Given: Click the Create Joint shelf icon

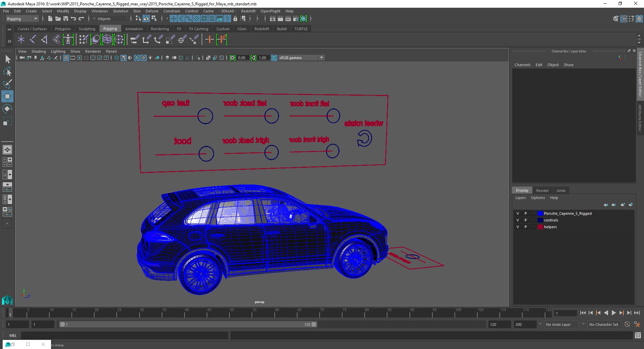Looking at the screenshot, I should click(x=33, y=40).
